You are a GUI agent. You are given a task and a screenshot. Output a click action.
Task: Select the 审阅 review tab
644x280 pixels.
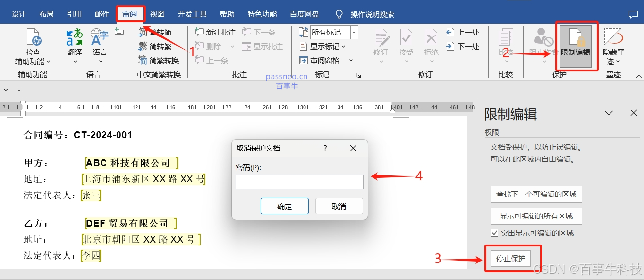tap(130, 14)
